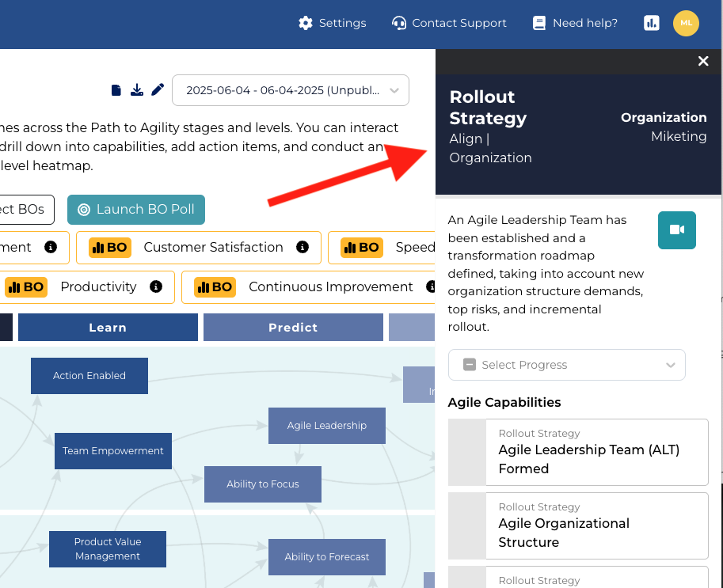The width and height of the screenshot is (723, 588).
Task: Click info icon beside Customer Satisfaction
Action: (303, 248)
